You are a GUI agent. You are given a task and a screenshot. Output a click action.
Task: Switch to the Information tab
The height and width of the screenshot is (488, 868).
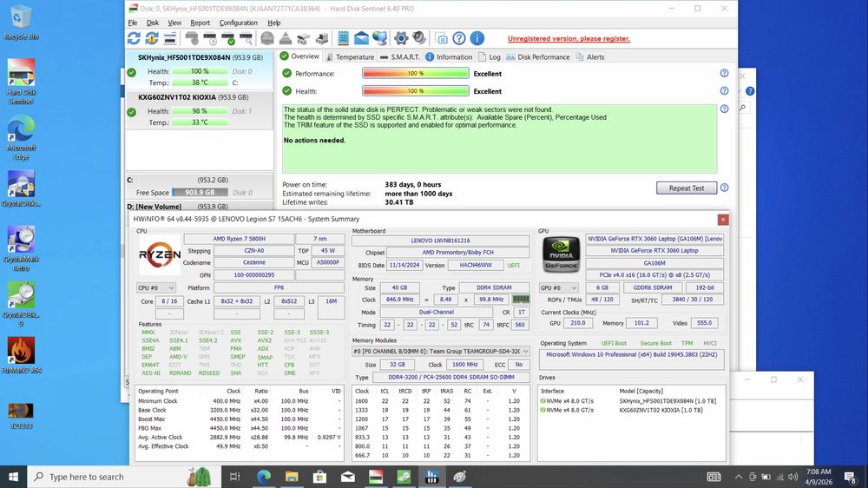tap(449, 57)
